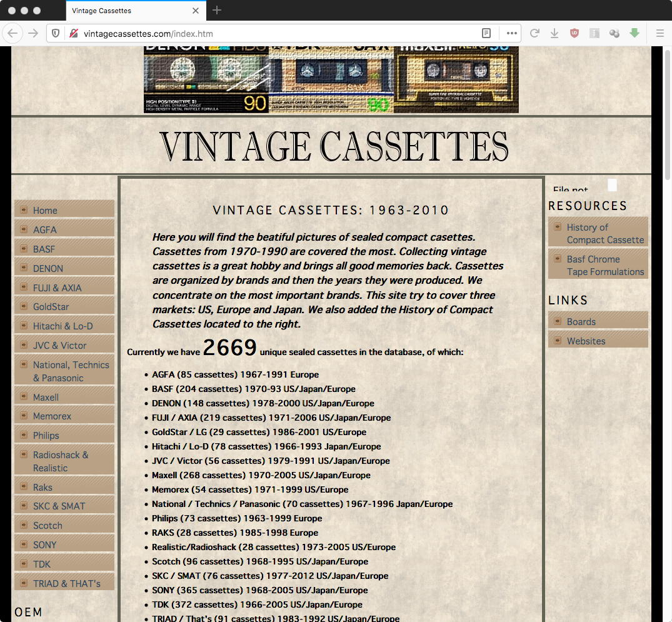Open a new tab with plus button
Screen dimensions: 672x622
click(x=217, y=10)
